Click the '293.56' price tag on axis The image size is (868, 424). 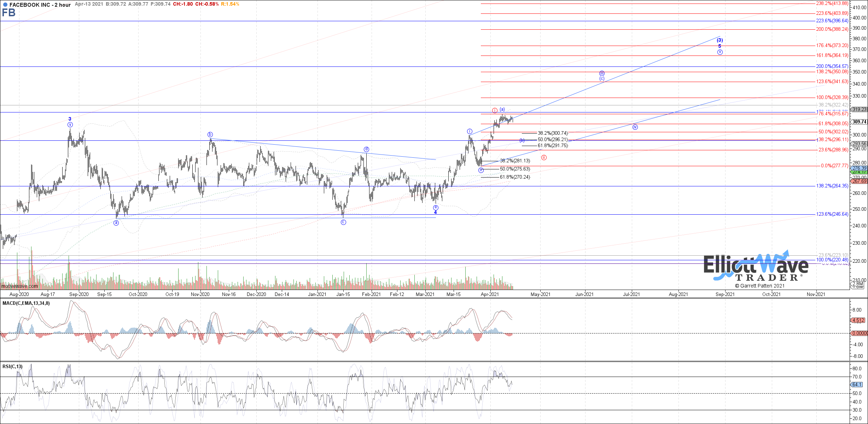click(x=859, y=144)
